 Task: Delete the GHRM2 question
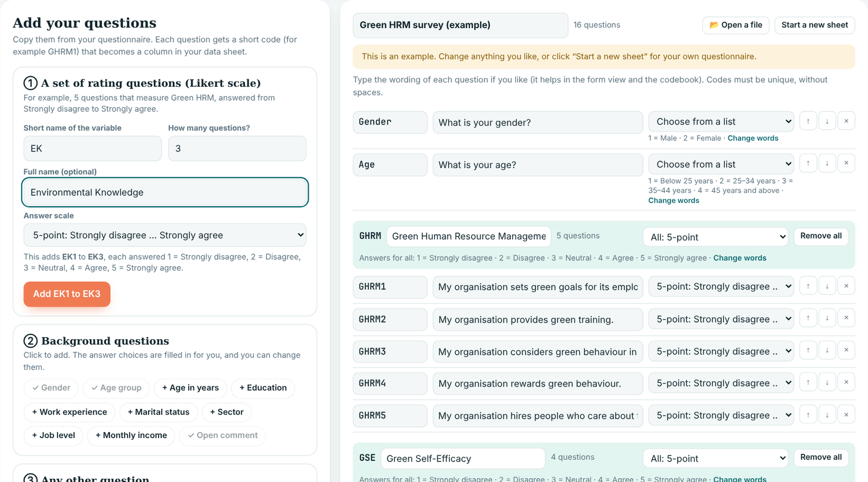coord(846,318)
